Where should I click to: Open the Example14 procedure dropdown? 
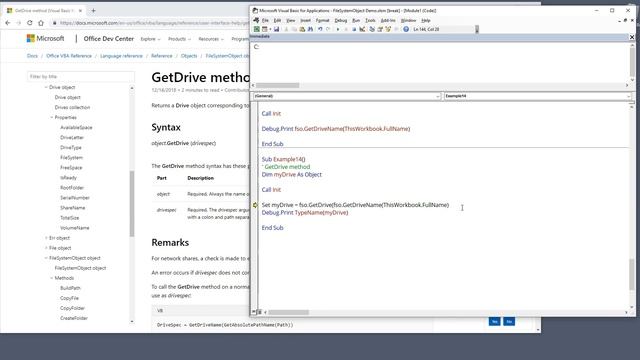tap(538, 96)
